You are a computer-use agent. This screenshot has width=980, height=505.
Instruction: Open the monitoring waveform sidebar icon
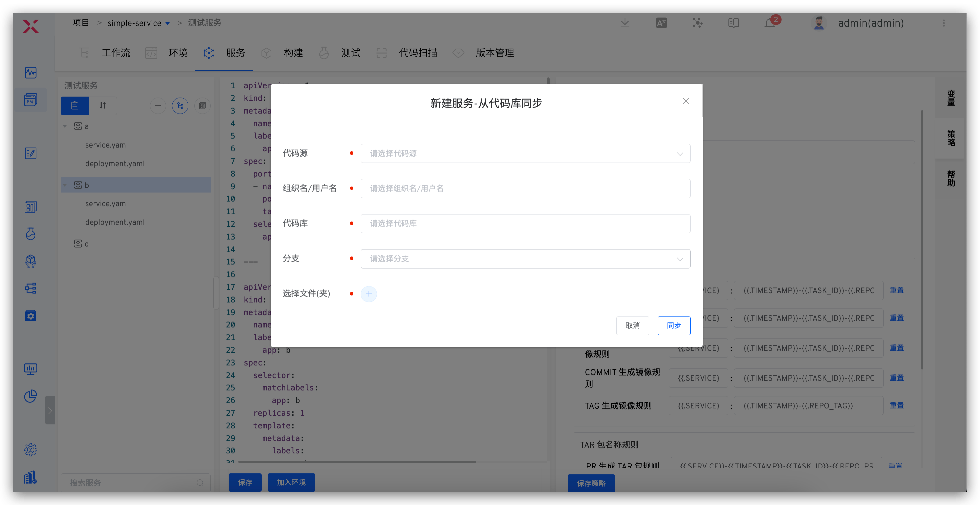pyautogui.click(x=30, y=72)
